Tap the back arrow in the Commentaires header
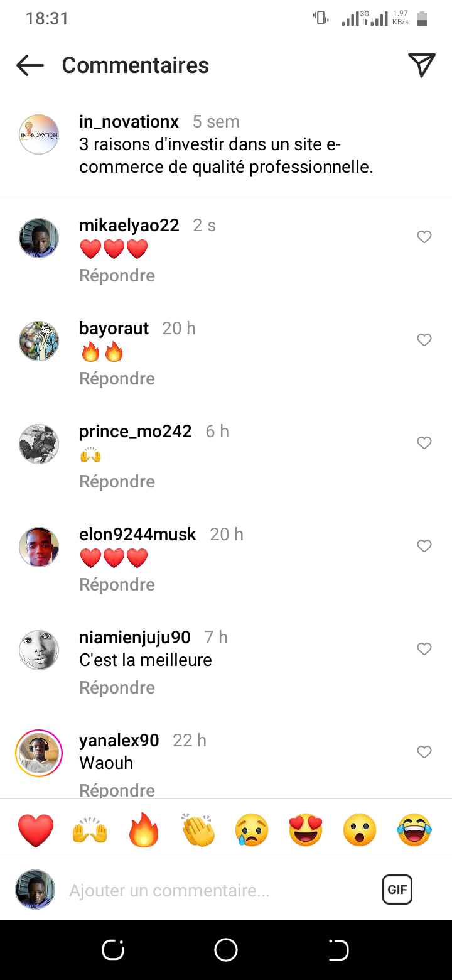Image resolution: width=452 pixels, height=980 pixels. click(x=30, y=65)
